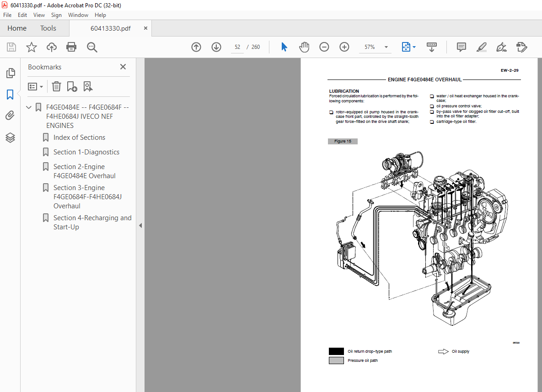Open the View menu
Screen dimensions: 542x392
(x=39, y=15)
